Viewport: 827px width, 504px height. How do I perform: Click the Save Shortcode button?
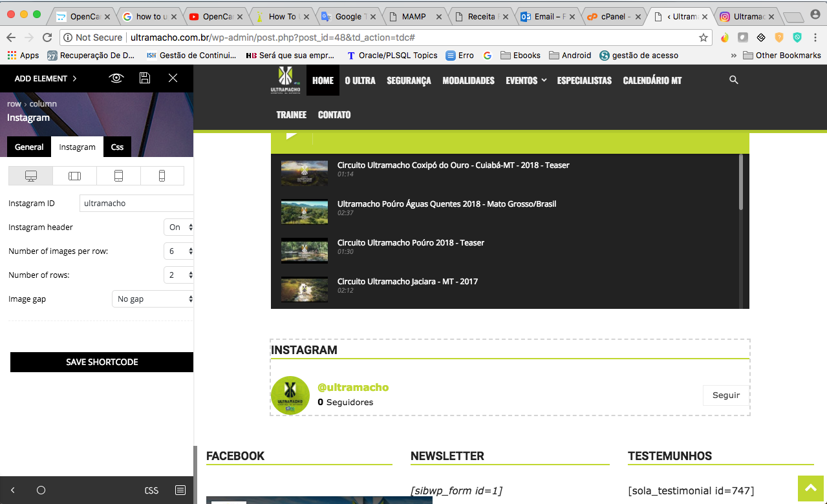(x=102, y=362)
